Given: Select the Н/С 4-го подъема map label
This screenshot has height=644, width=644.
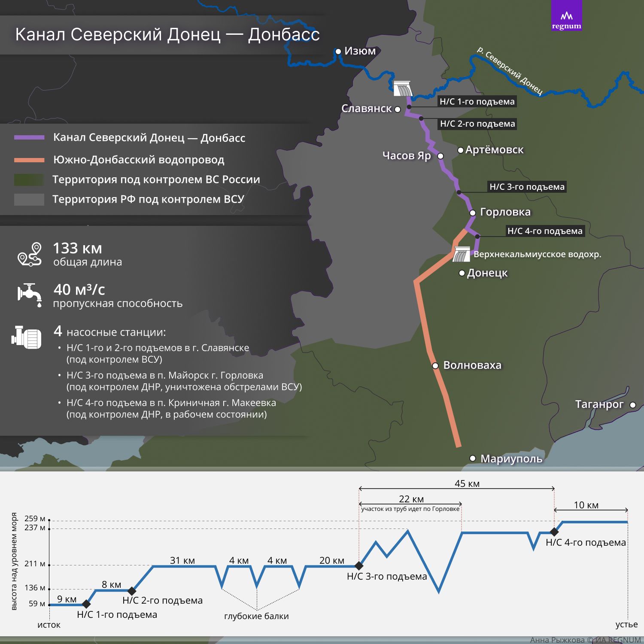Looking at the screenshot, I should (x=545, y=231).
